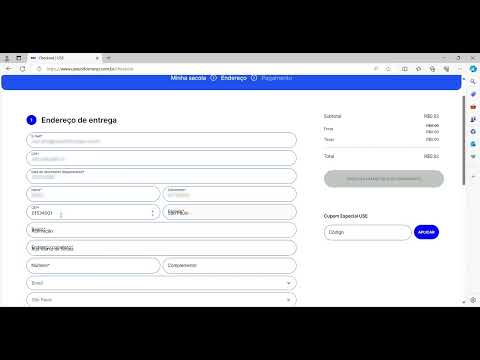
Task: Open the sidebar settings gear icon
Action: [473, 300]
